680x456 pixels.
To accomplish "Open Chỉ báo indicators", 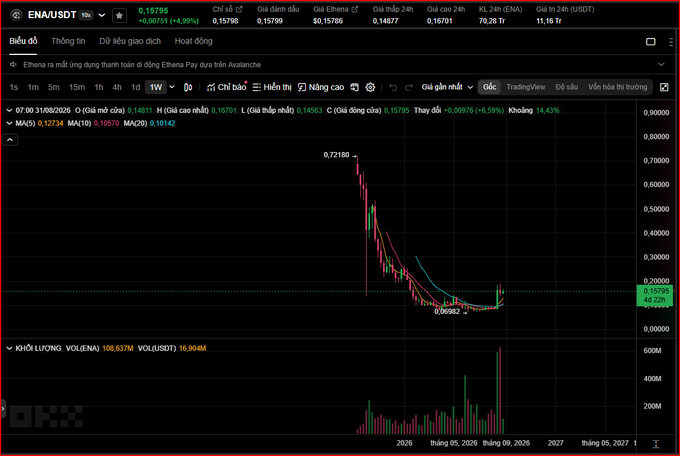I will (226, 87).
